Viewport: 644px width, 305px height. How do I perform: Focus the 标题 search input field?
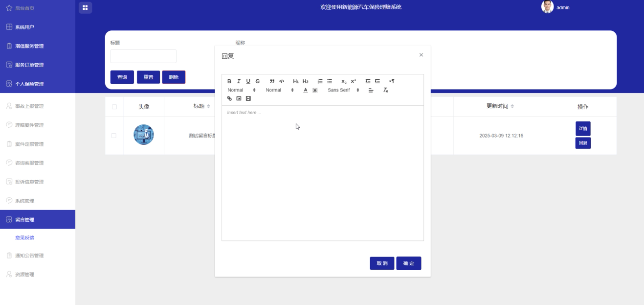tap(143, 56)
